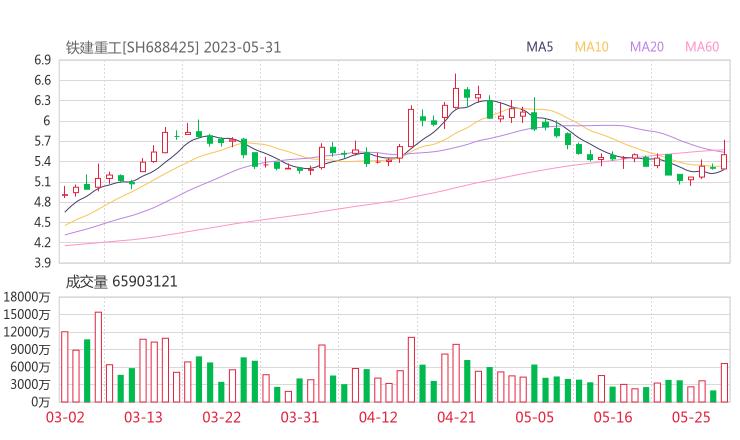This screenshot has width=740, height=440.
Task: Click the 0万 volume axis value
Action: (41, 402)
